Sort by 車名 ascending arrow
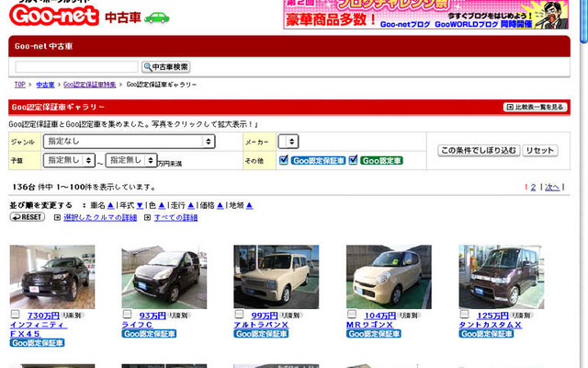 click(110, 205)
